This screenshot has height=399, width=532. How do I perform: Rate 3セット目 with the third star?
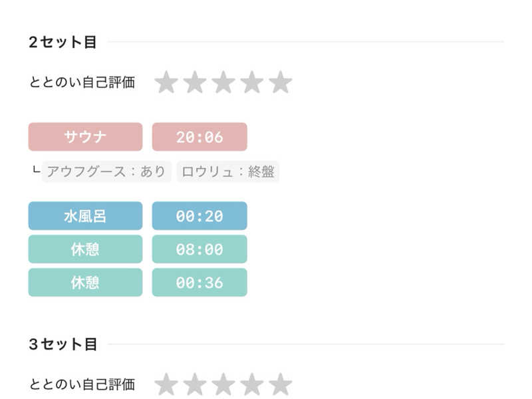(223, 384)
